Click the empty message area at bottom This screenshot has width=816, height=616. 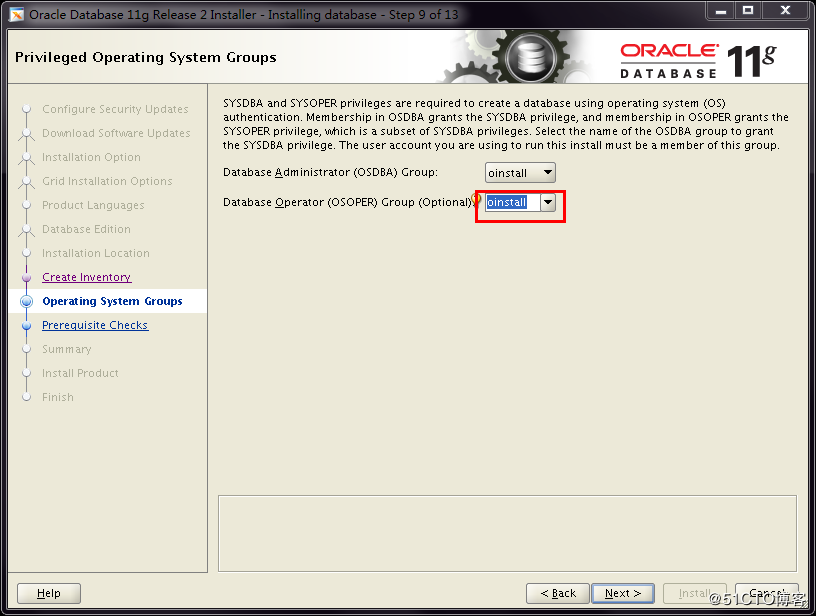click(507, 533)
